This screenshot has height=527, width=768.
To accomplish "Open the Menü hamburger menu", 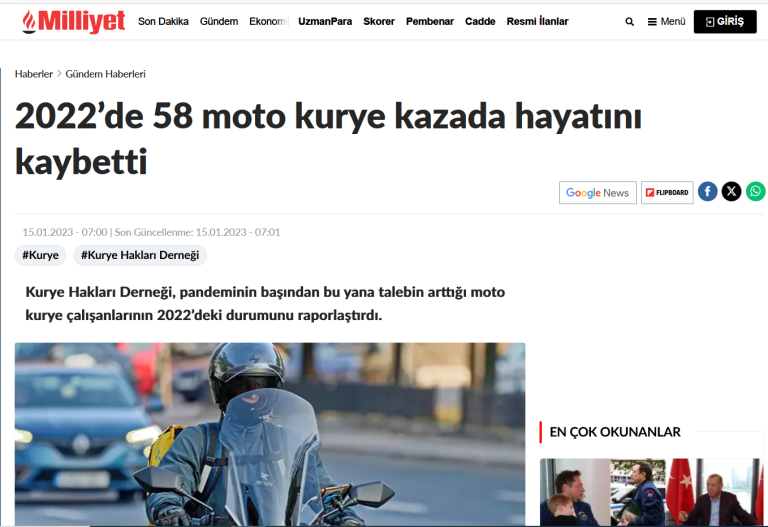I will [666, 22].
